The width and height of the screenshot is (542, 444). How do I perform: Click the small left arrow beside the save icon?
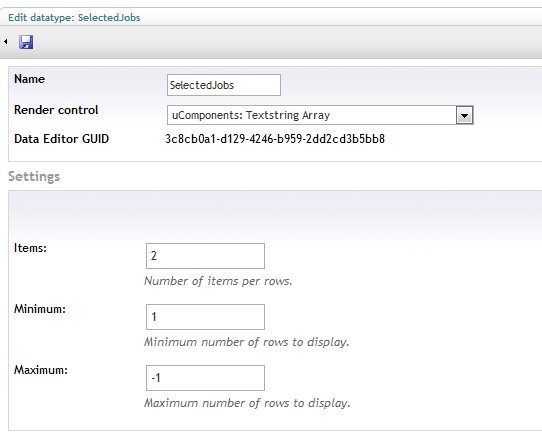point(6,41)
